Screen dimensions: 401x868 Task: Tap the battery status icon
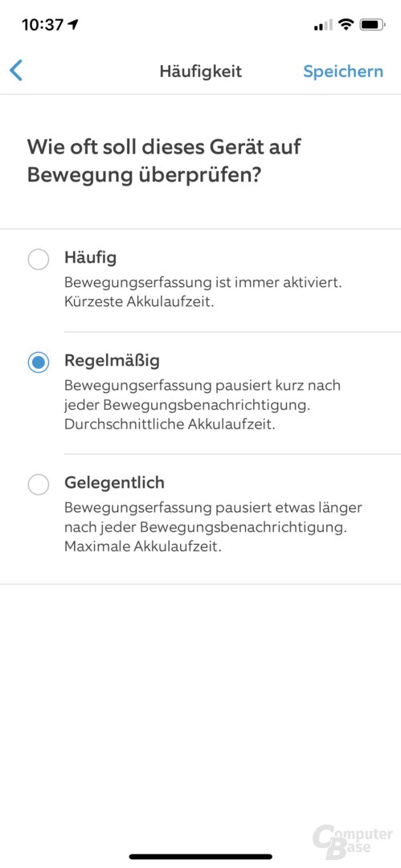372,24
